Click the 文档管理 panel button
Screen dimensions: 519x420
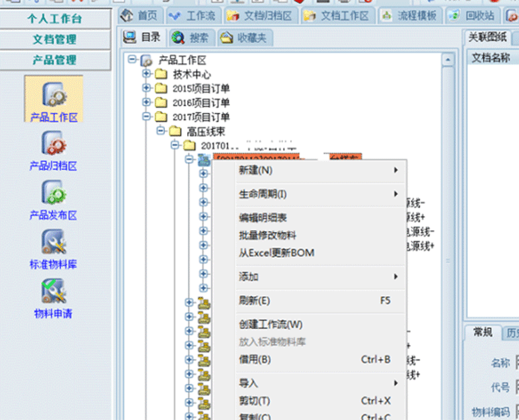coord(55,40)
